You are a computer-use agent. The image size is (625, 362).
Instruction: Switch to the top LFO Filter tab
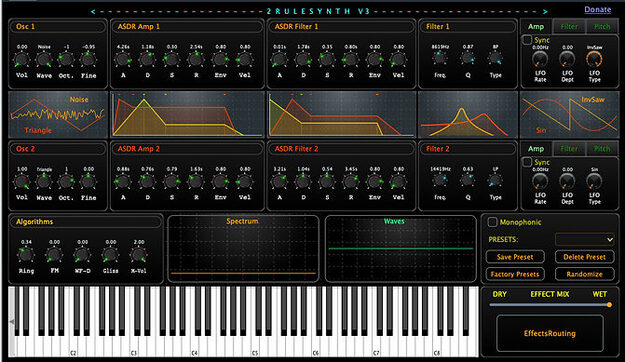[x=569, y=27]
